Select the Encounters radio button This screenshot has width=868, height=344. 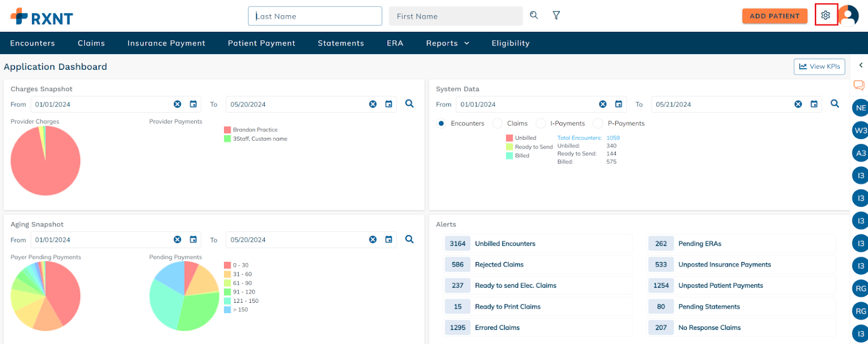(441, 124)
